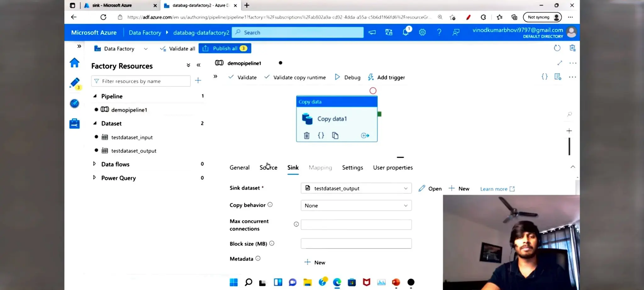Open the Monitor gauge icon in sidebar
Viewport: 644px width, 290px height.
click(75, 103)
